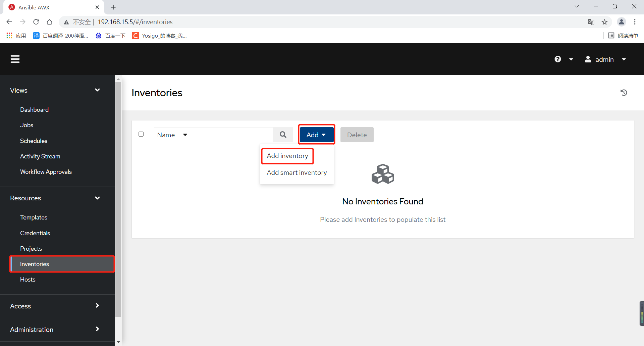Screen dimensions: 644x346
Task: Click the disabled Delete button
Action: [357, 135]
